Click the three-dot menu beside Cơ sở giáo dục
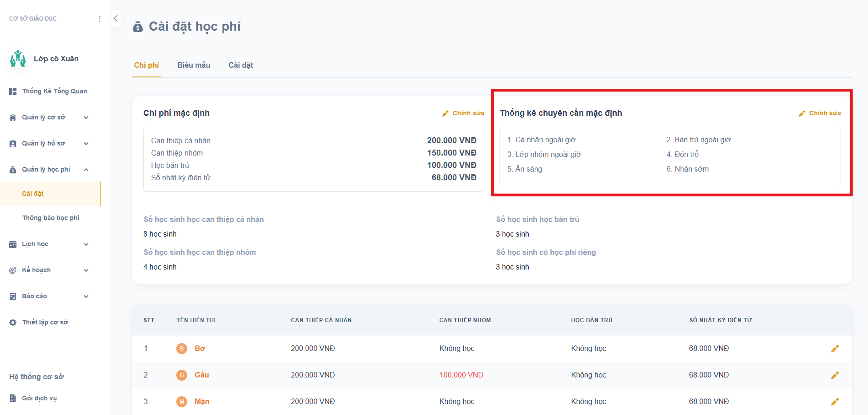The height and width of the screenshot is (415, 868). 100,19
